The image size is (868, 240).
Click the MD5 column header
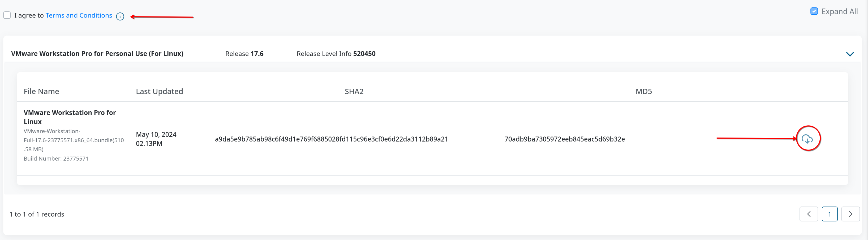click(x=643, y=91)
